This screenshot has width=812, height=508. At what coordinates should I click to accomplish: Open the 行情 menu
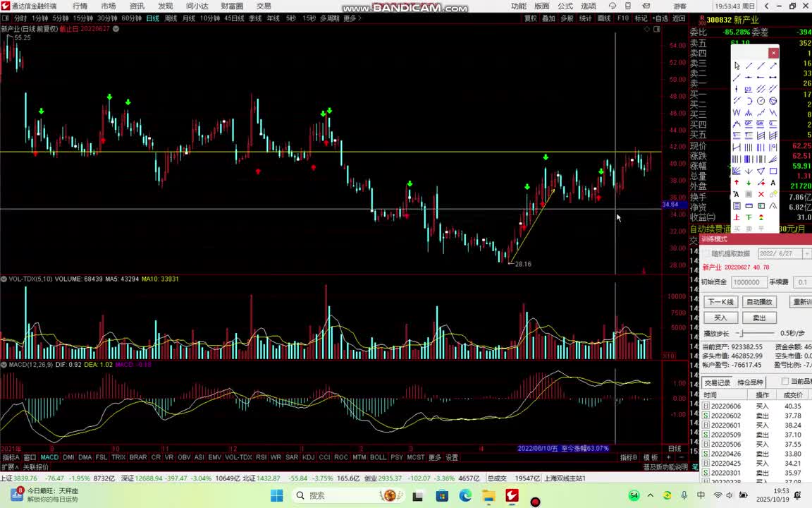click(x=80, y=6)
